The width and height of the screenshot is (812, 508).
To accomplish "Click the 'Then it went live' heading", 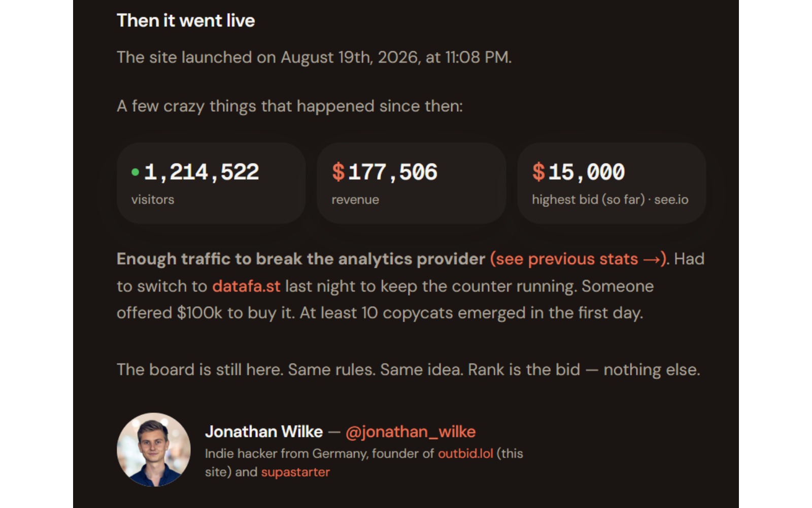I will coord(186,21).
